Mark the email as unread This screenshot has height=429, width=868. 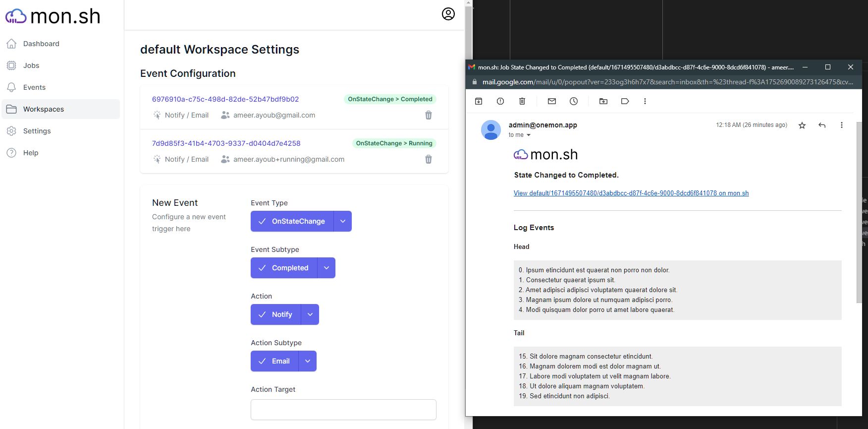552,101
